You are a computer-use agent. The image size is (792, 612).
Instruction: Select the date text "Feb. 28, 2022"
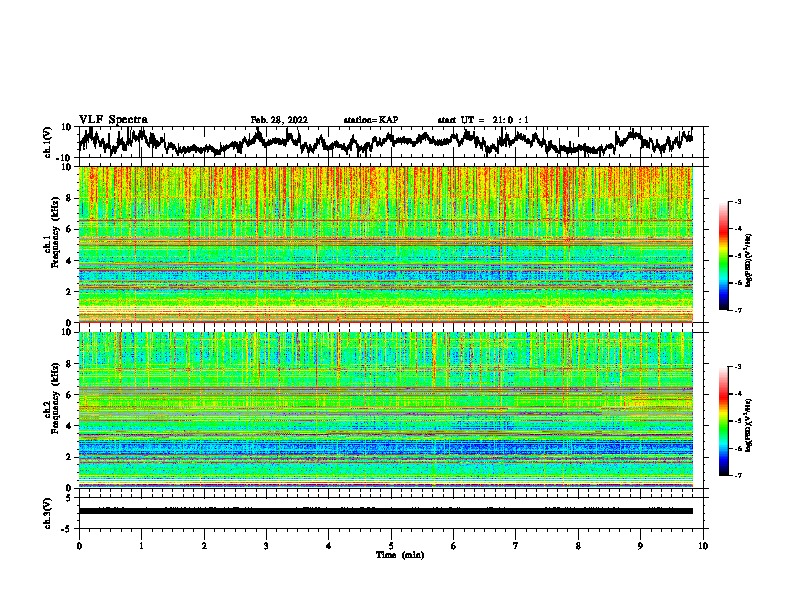point(279,120)
